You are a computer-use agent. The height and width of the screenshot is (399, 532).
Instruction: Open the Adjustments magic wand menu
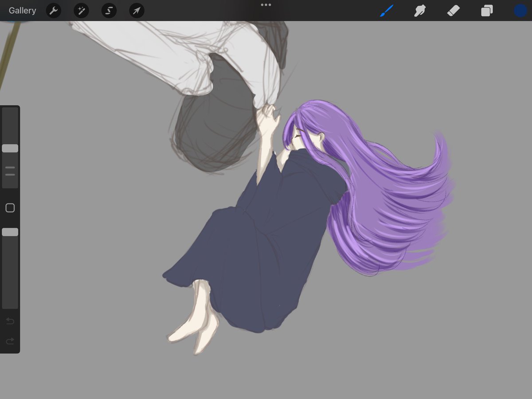tap(81, 11)
